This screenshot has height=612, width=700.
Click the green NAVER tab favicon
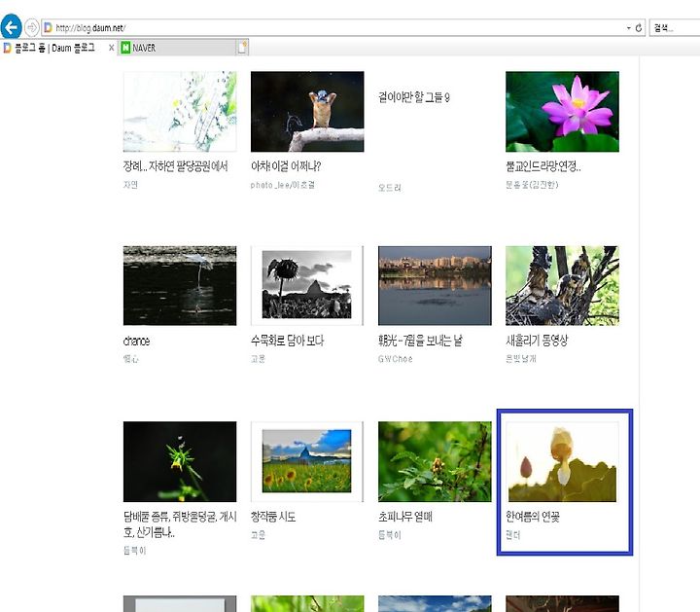tap(125, 48)
